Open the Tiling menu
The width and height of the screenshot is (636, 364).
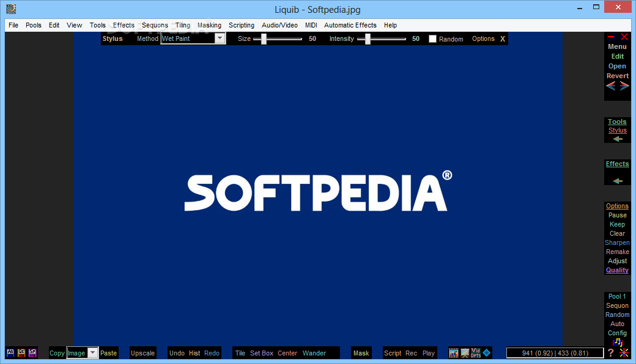pos(182,25)
